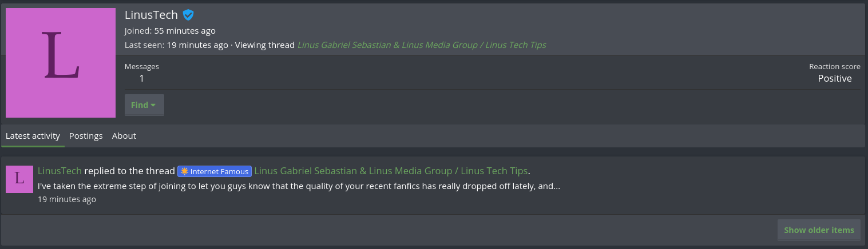Click the Messages count of 1
The width and height of the screenshot is (868, 249).
point(142,79)
